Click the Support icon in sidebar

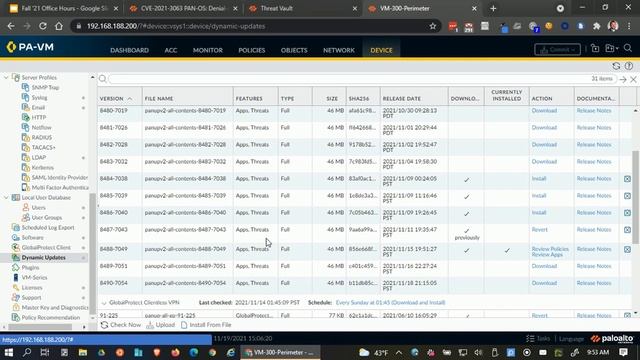click(x=16, y=298)
